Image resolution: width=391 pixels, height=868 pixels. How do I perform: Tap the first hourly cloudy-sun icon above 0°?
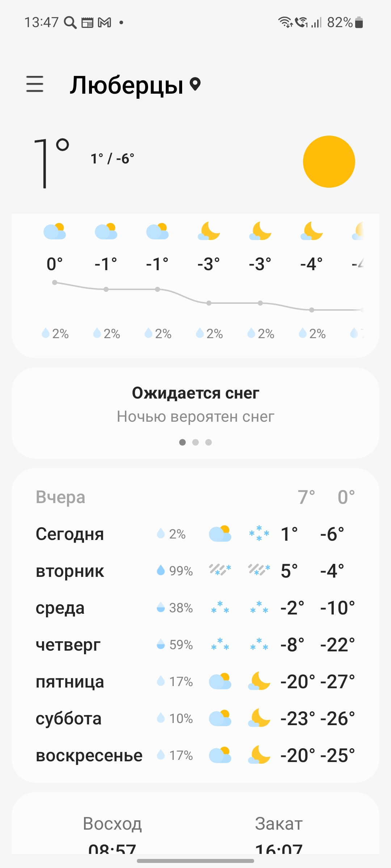click(x=55, y=231)
